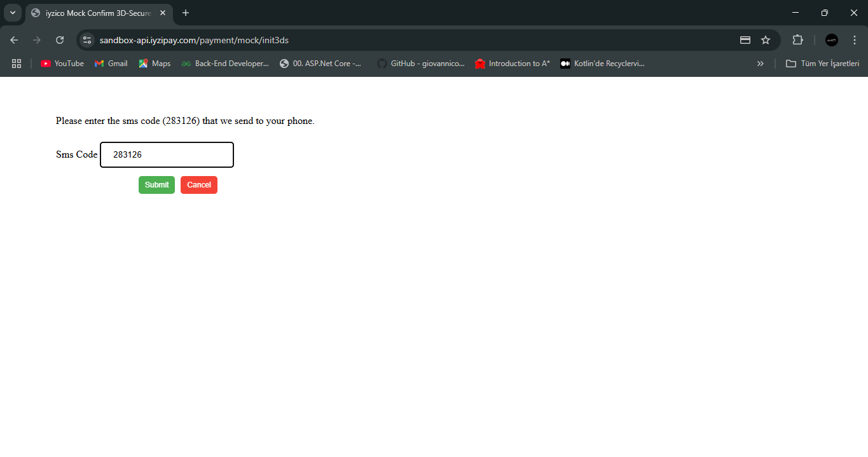The image size is (868, 457).
Task: Click the payment card icon in address bar
Action: tap(745, 40)
